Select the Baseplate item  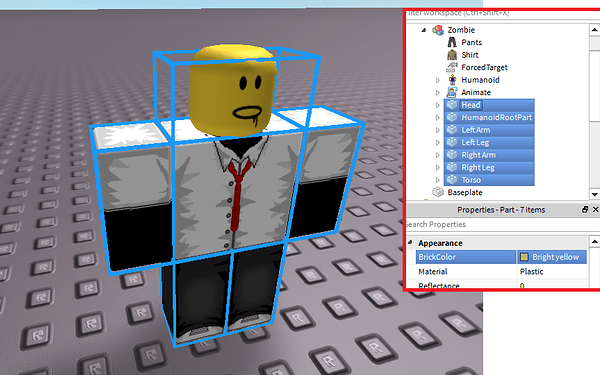465,192
